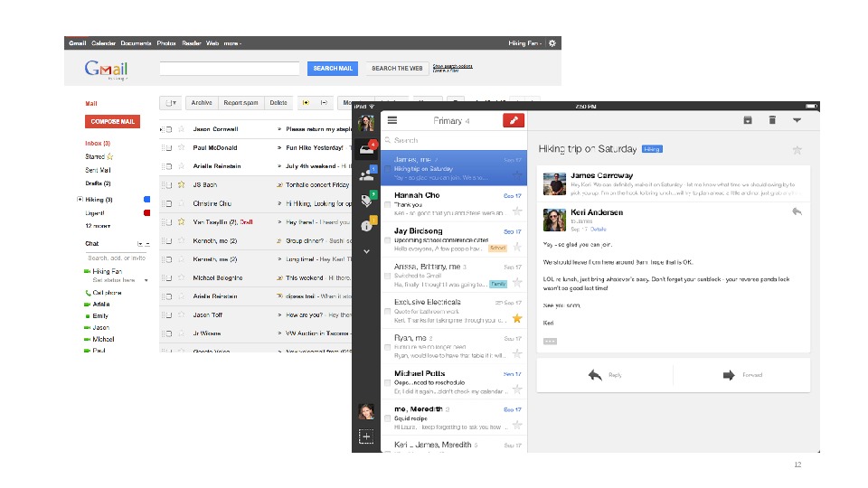Expand the Hiking label tree
The image size is (868, 488).
point(80,199)
